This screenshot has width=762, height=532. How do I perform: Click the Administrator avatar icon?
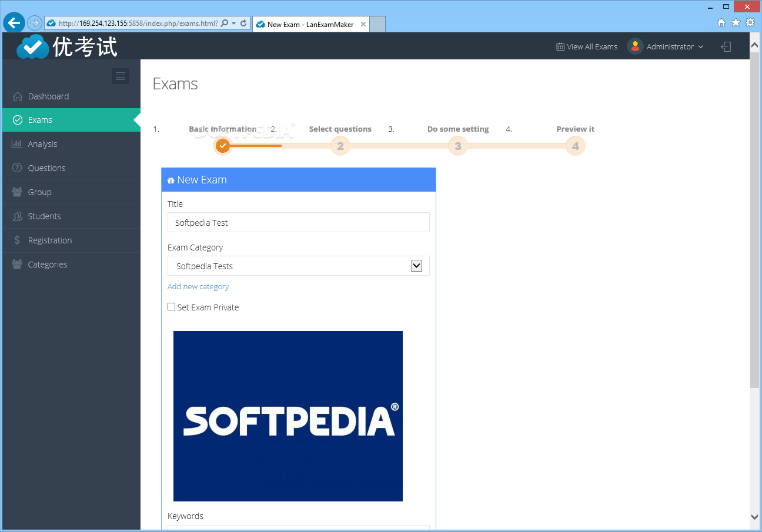point(635,46)
